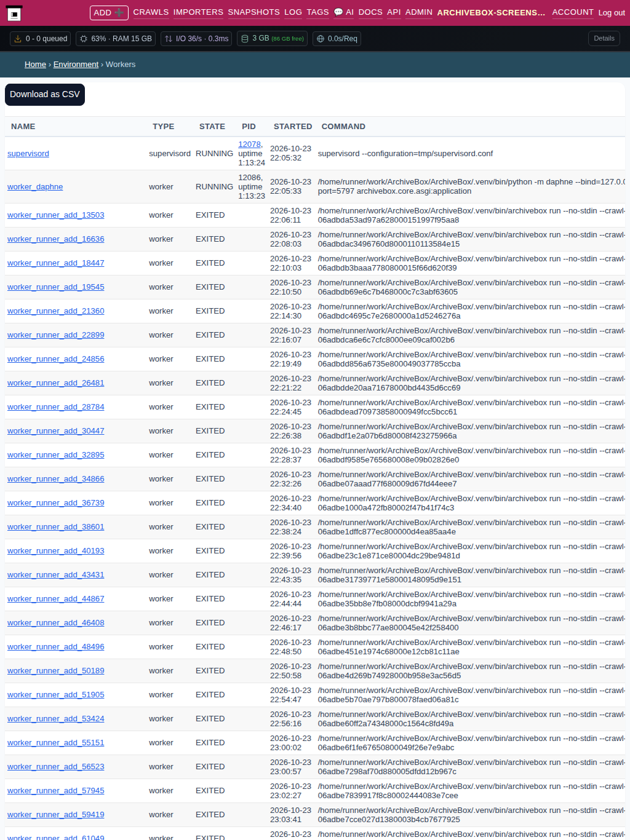Open PID 12078 link

click(x=249, y=145)
